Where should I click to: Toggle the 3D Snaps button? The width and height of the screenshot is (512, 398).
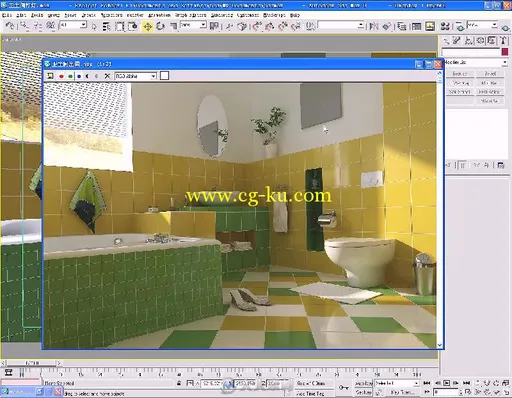(256, 26)
